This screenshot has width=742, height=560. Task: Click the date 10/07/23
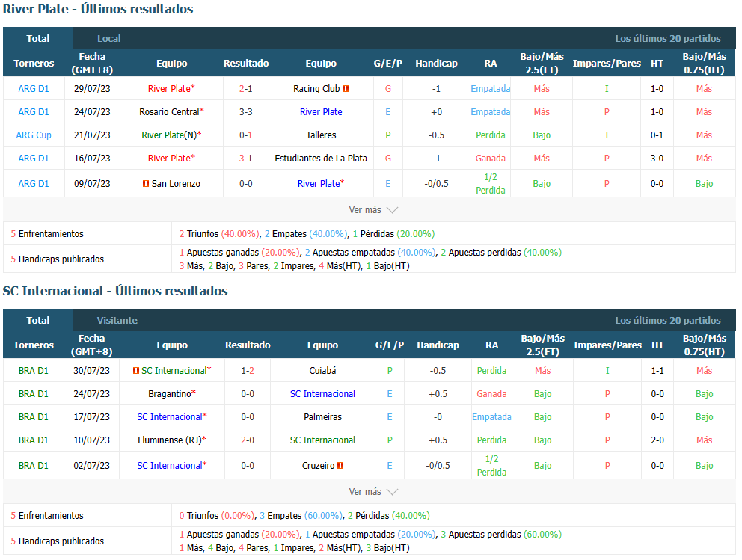pos(92,440)
